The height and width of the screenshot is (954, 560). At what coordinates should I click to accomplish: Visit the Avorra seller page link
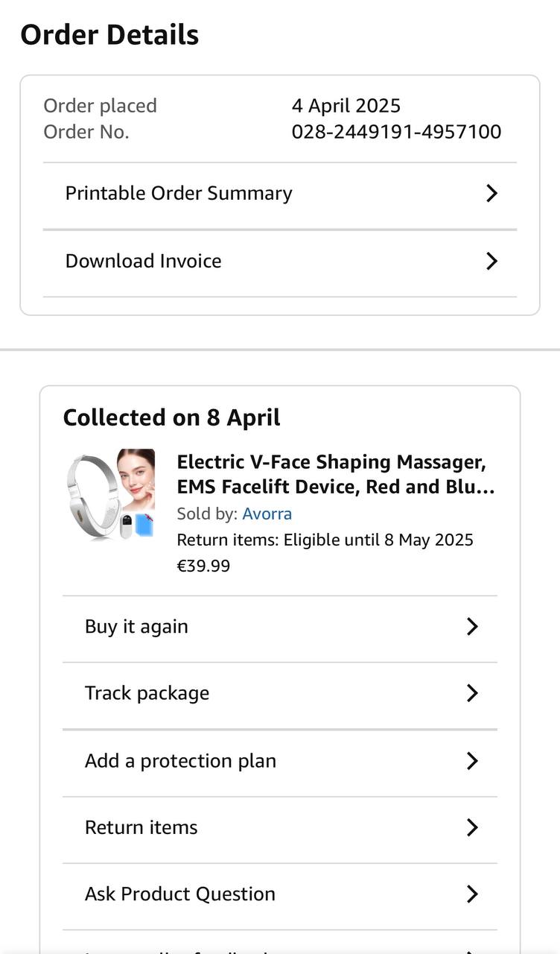[267, 514]
